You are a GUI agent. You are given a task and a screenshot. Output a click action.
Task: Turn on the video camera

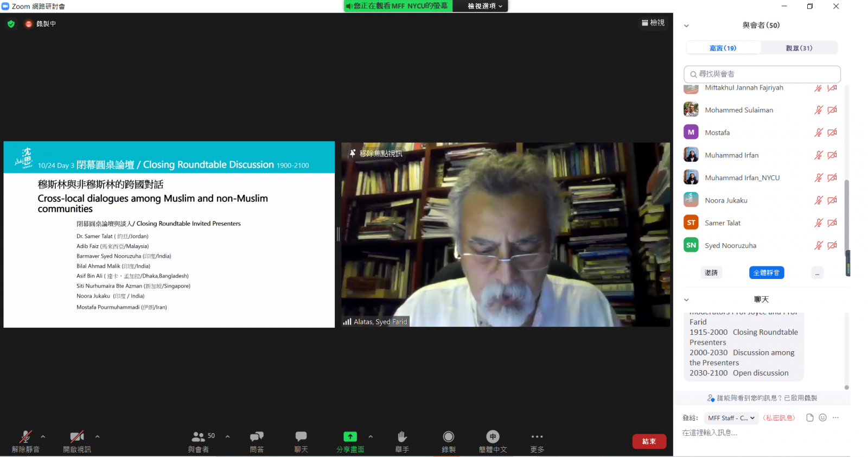tap(76, 437)
